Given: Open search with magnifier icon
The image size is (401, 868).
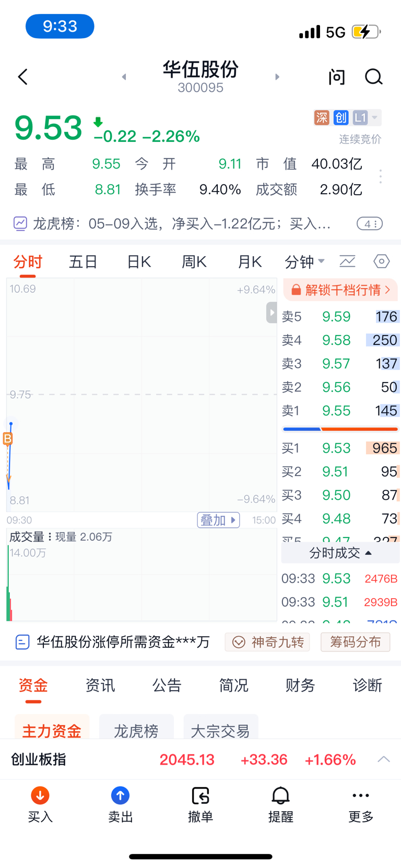Looking at the screenshot, I should [x=373, y=77].
